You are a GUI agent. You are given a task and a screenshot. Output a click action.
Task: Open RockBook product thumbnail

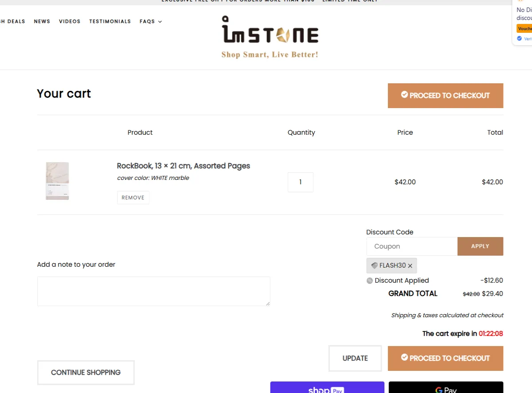point(58,181)
